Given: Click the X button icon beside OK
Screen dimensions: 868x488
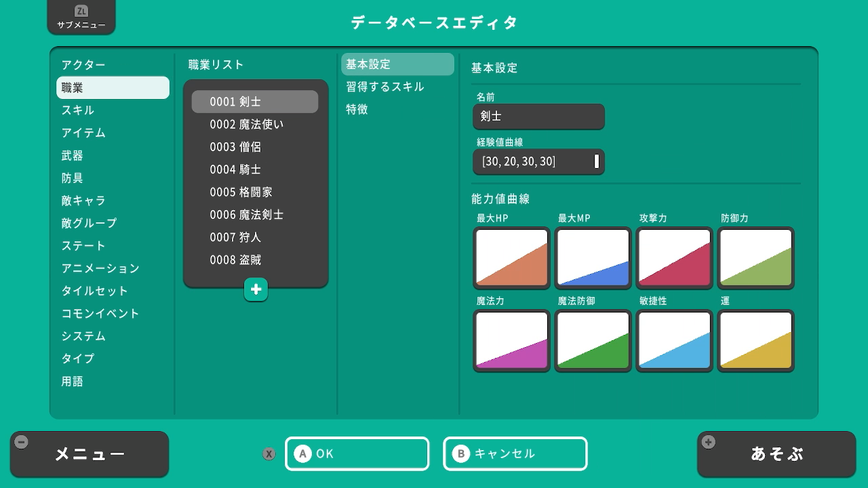Looking at the screenshot, I should point(269,454).
